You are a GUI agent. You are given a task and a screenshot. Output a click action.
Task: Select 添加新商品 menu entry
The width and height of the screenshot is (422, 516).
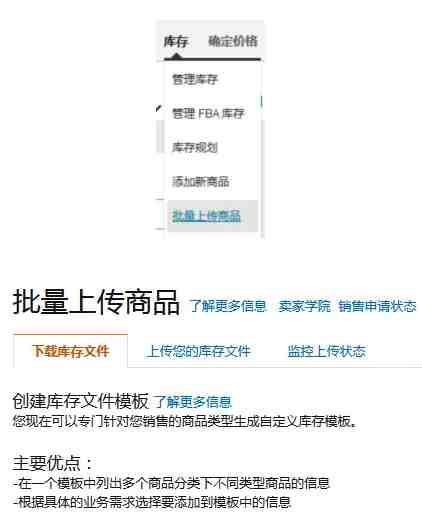pyautogui.click(x=201, y=182)
